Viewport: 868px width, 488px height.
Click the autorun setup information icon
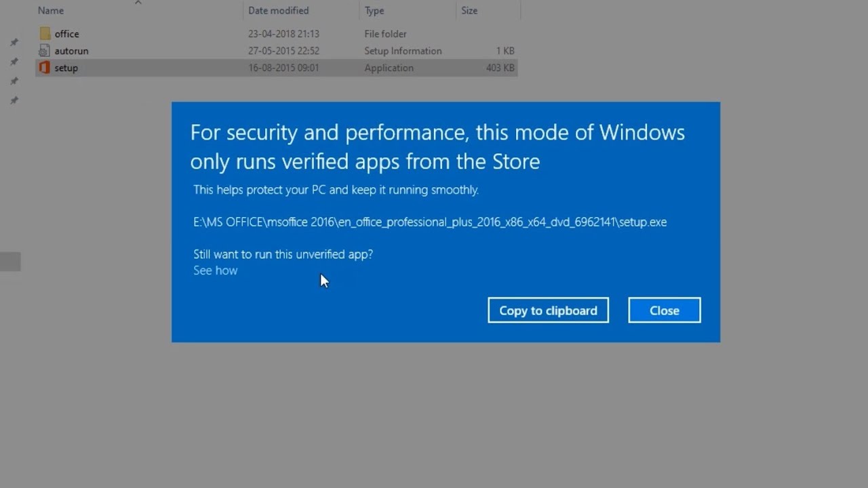[44, 51]
